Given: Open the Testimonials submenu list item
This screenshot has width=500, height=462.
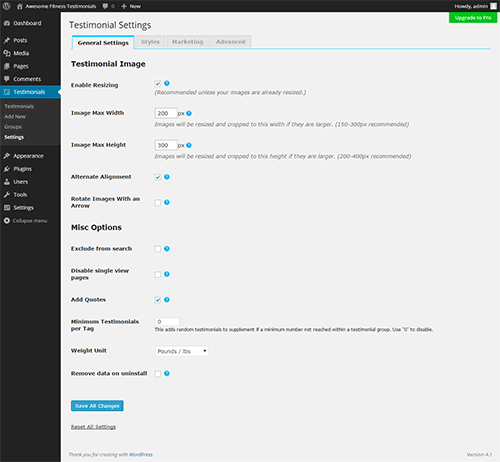Looking at the screenshot, I should coord(19,106).
